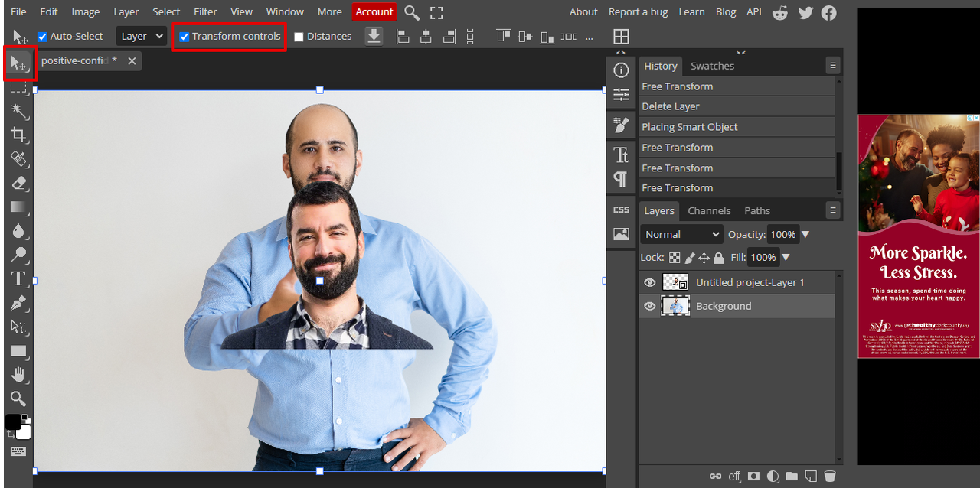Close the positive-confi document tab
The height and width of the screenshot is (488, 980).
[x=132, y=61]
